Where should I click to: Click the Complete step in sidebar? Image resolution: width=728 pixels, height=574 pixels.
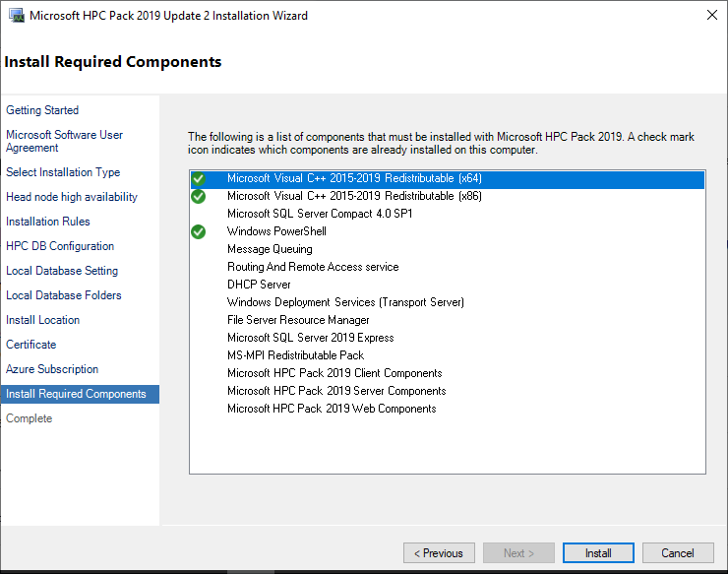(29, 418)
